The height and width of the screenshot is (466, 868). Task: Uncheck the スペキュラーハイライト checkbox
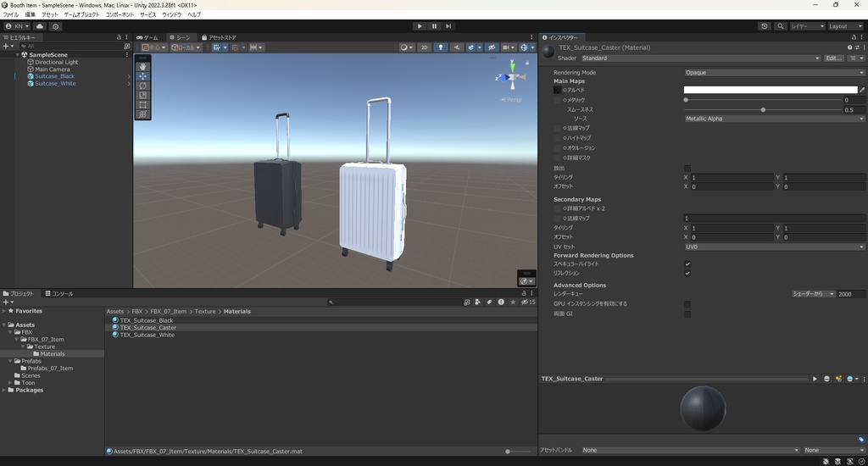pyautogui.click(x=687, y=264)
